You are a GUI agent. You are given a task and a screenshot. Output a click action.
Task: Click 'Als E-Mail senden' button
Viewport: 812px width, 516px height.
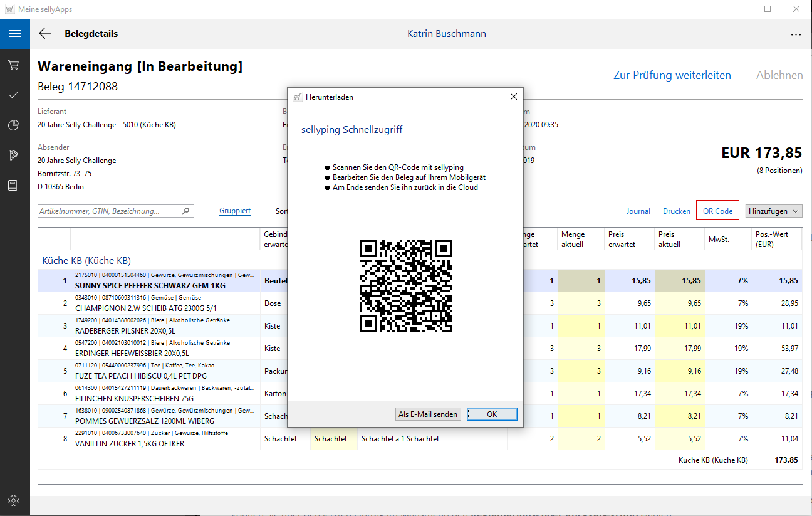pyautogui.click(x=429, y=414)
